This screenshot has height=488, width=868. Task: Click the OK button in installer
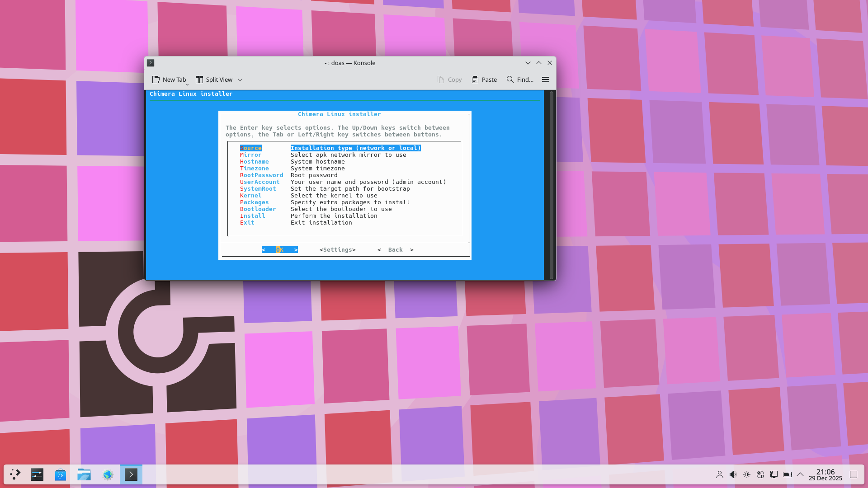click(280, 250)
